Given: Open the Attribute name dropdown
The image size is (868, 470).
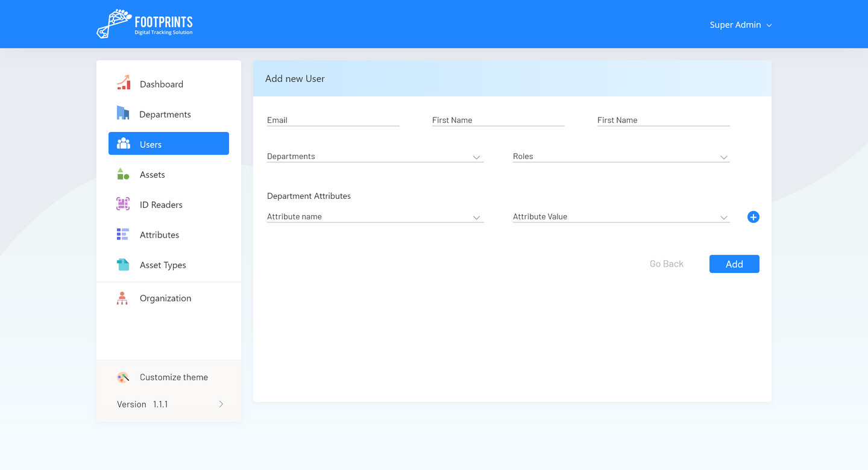Looking at the screenshot, I should click(376, 216).
